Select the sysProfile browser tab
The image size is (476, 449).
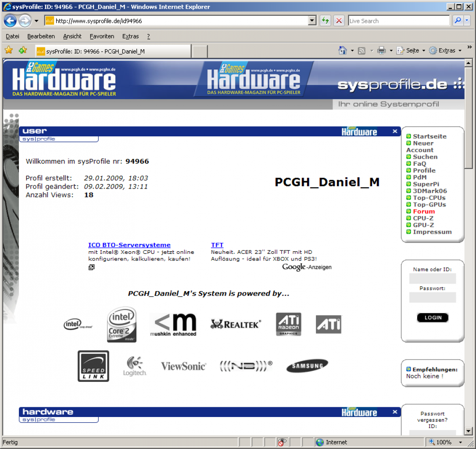pos(113,51)
